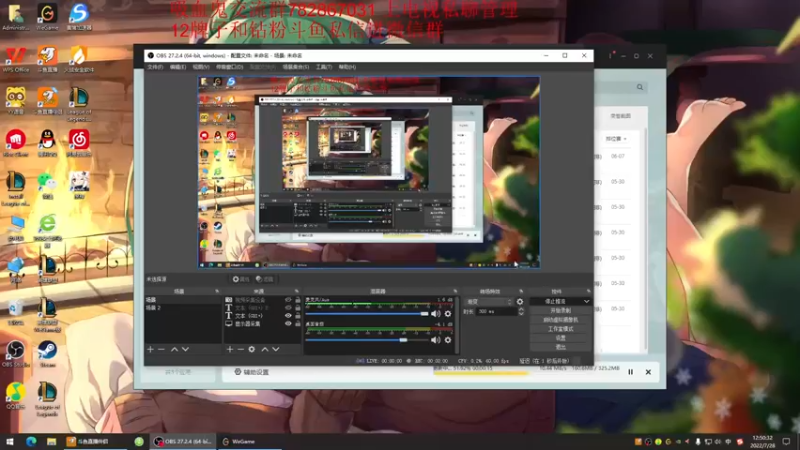Viewport: 800px width, 450px height.
Task: Pop out Scene Transitions dock panel icon
Action: [x=521, y=291]
